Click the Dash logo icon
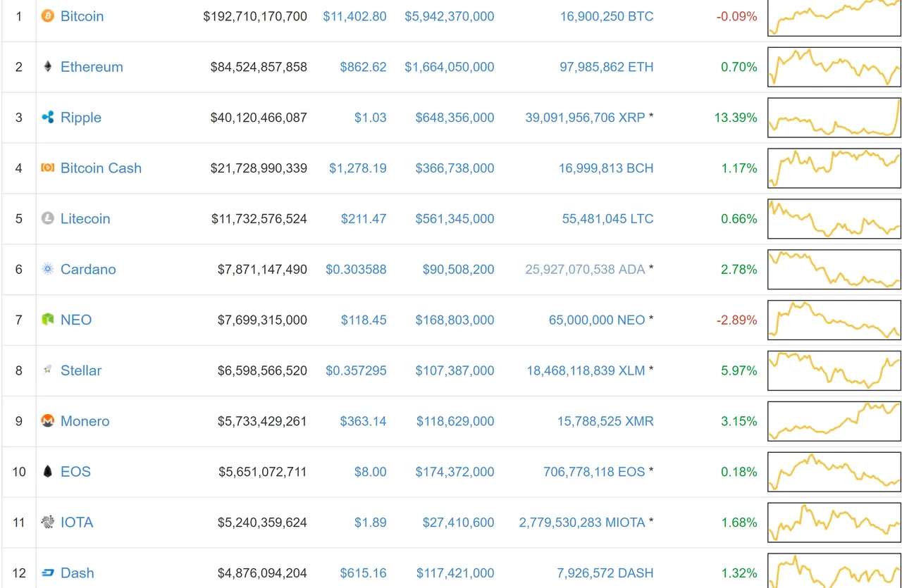 click(47, 573)
